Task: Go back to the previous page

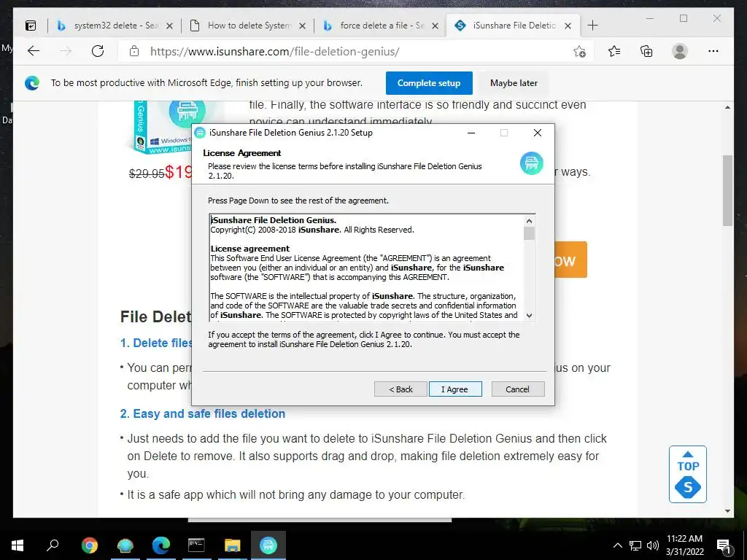Action: (34, 51)
